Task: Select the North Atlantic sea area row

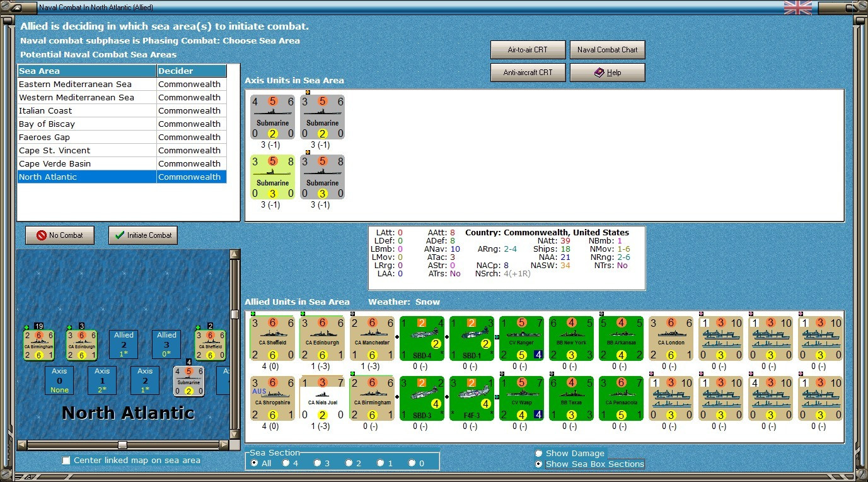Action: click(122, 177)
